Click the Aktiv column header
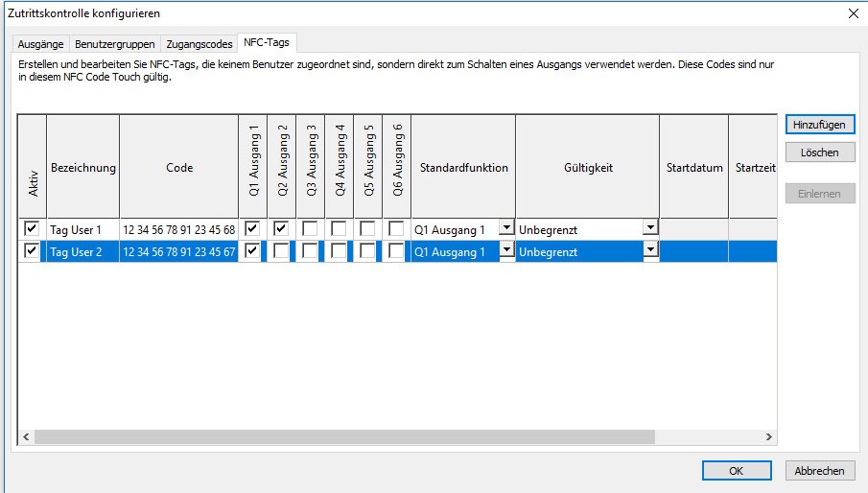The image size is (868, 493). (33, 167)
